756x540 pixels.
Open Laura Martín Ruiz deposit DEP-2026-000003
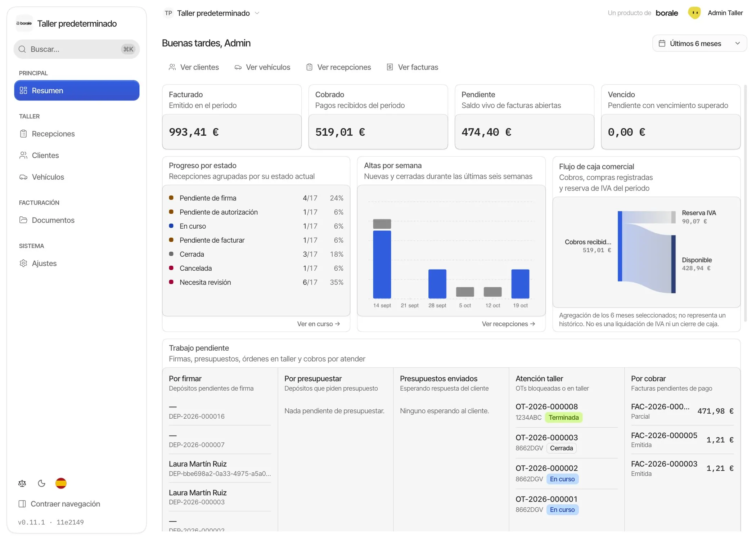220,497
